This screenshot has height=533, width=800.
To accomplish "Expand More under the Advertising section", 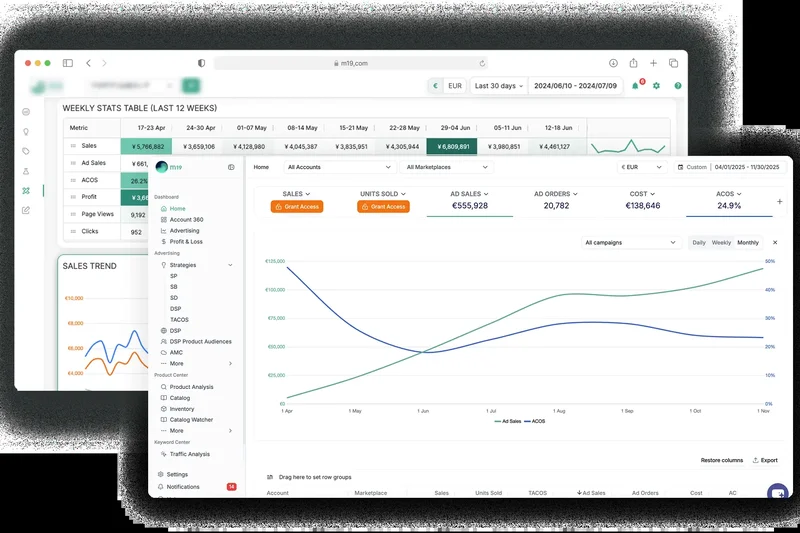I will 195,364.
